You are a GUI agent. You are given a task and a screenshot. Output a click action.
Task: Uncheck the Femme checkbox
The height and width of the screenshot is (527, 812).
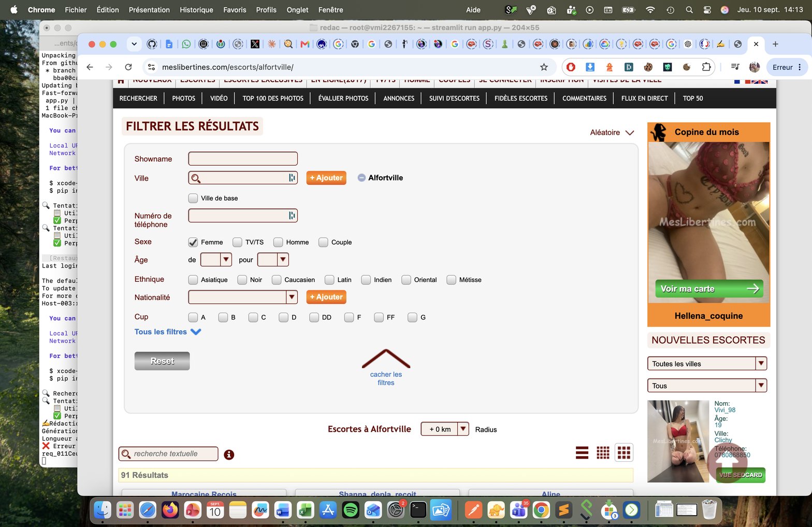click(193, 242)
